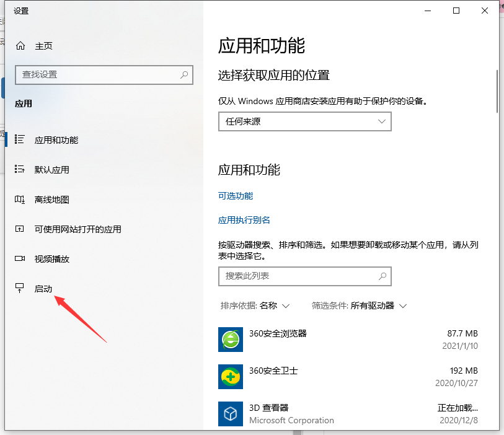The width and height of the screenshot is (504, 435).
Task: Click the 可使用网站打开的应用 sidebar icon
Action: [19, 229]
